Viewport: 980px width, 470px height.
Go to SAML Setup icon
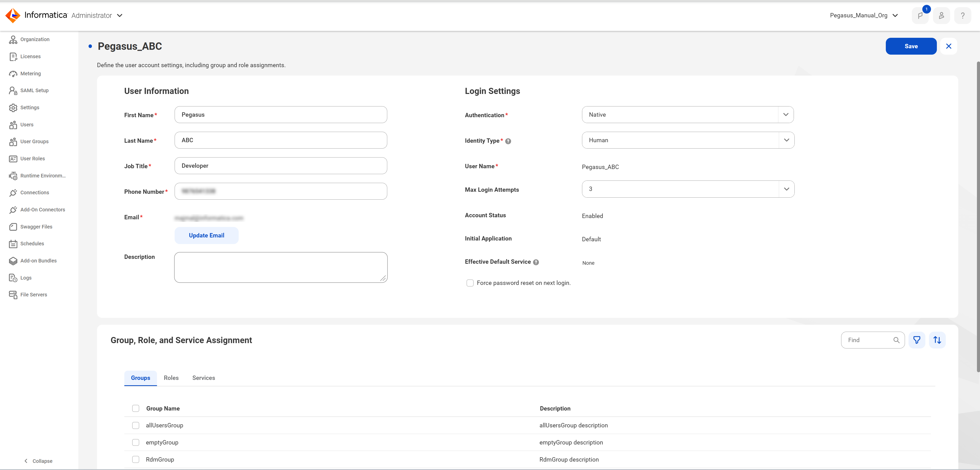pyautogui.click(x=13, y=91)
